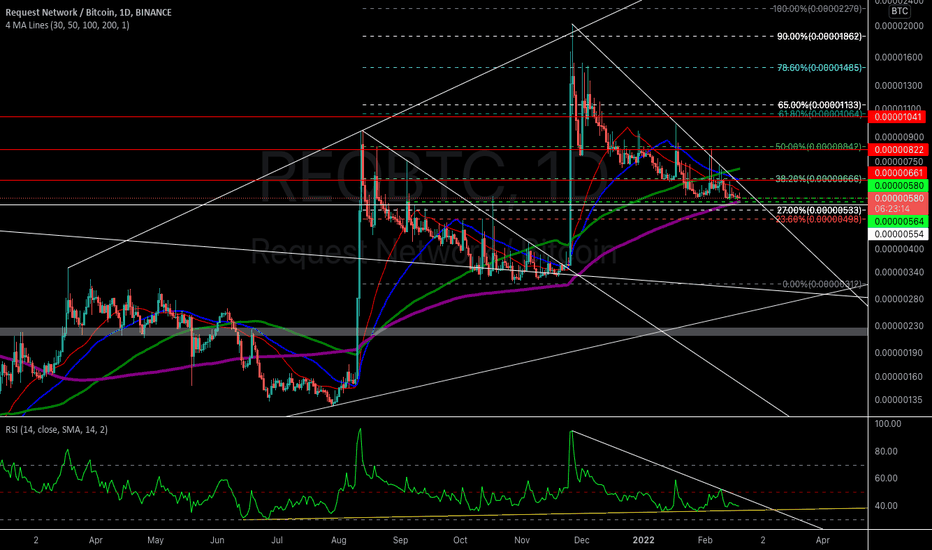This screenshot has height=550, width=932.
Task: Select the 65.00%(0.00001133) Fibonacci label
Action: [x=820, y=105]
